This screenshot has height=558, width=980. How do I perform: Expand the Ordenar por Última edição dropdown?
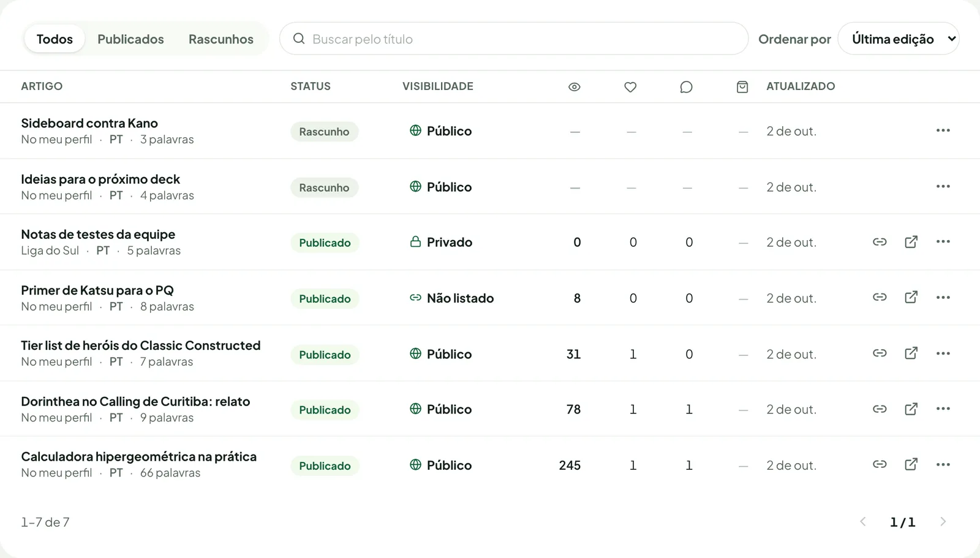[899, 39]
